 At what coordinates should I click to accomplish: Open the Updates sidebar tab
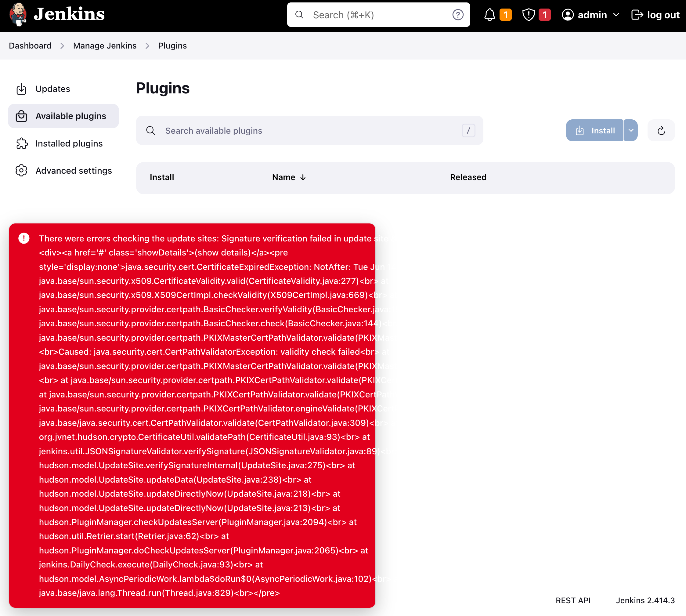(63, 89)
